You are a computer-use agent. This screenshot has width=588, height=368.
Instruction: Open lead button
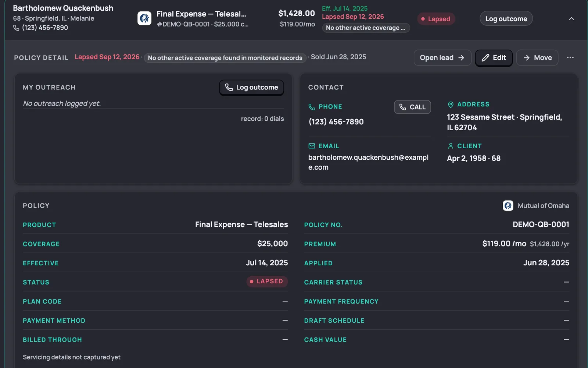coord(442,58)
